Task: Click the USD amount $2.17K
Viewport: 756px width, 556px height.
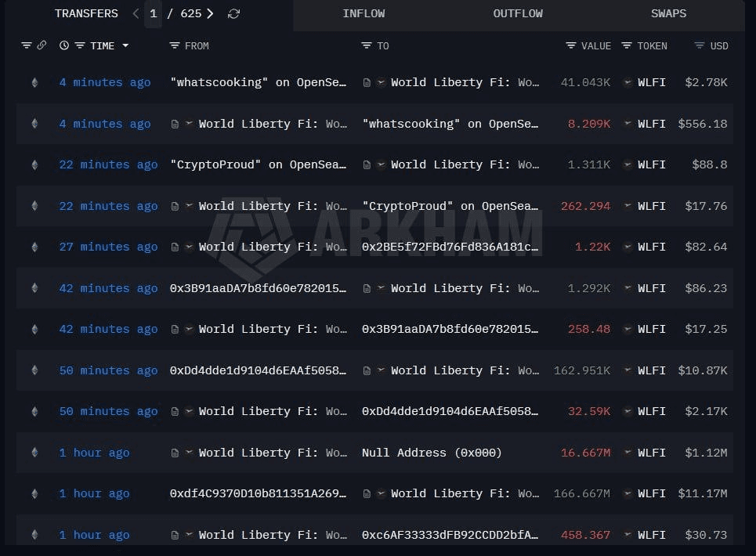Action: [x=706, y=411]
